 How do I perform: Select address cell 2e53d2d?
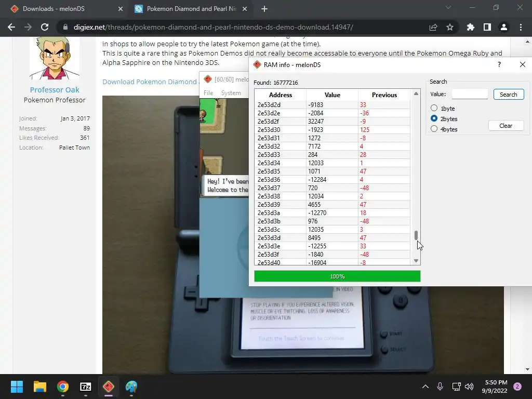(280, 105)
